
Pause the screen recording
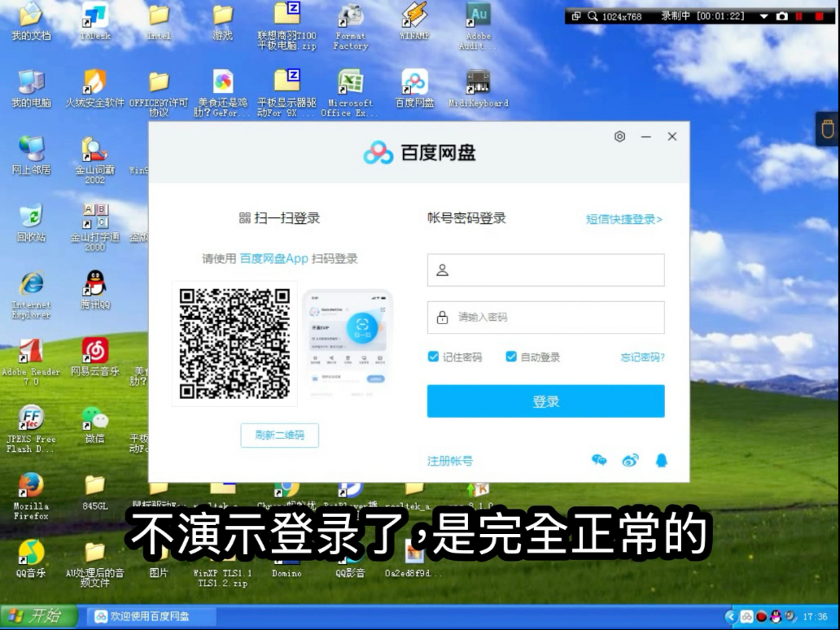pyautogui.click(x=798, y=16)
